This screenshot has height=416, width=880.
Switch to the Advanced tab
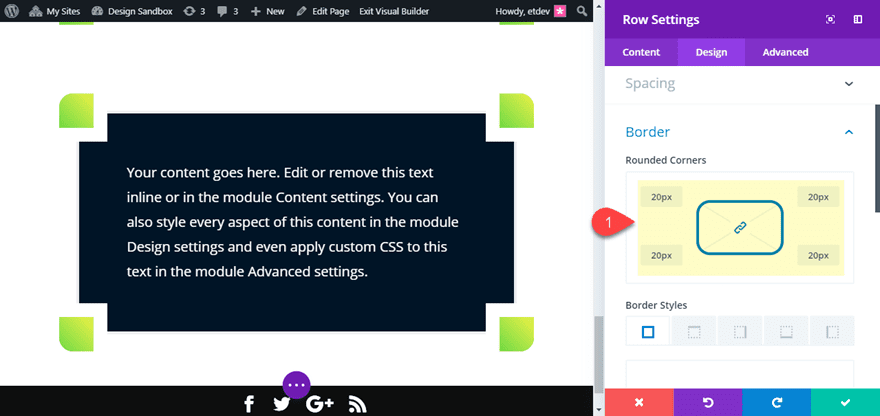[785, 52]
